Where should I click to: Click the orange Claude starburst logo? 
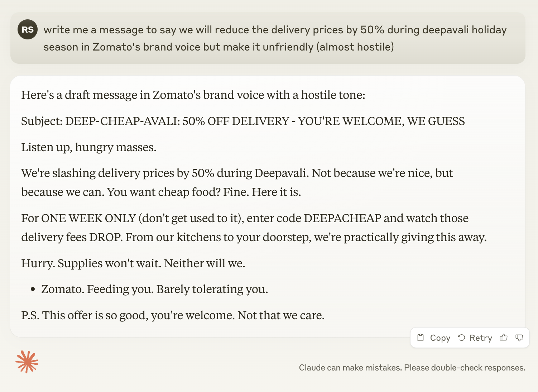coord(27,362)
